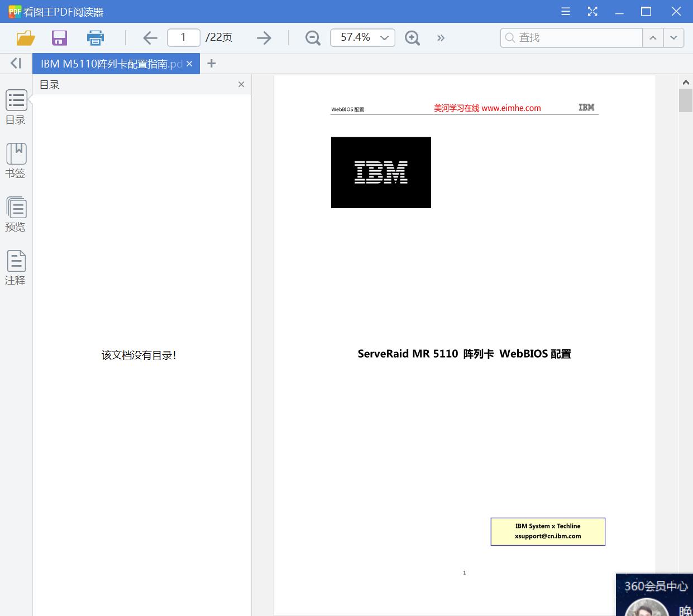Image resolution: width=693 pixels, height=616 pixels.
Task: Close the 目录 panel with its × button
Action: (241, 84)
